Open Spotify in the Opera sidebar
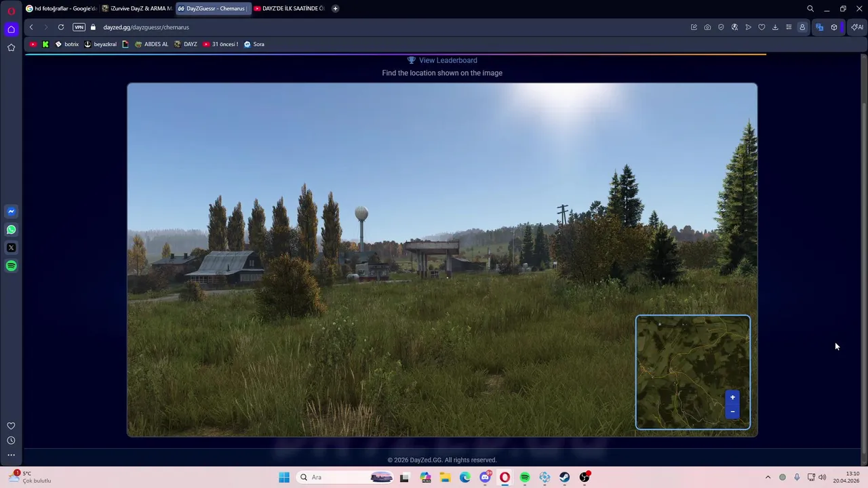 click(11, 266)
